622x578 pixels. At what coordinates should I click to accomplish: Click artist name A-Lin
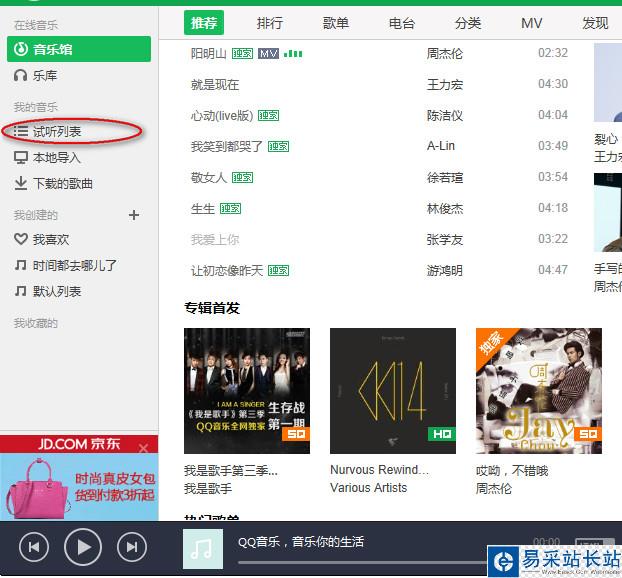click(441, 146)
